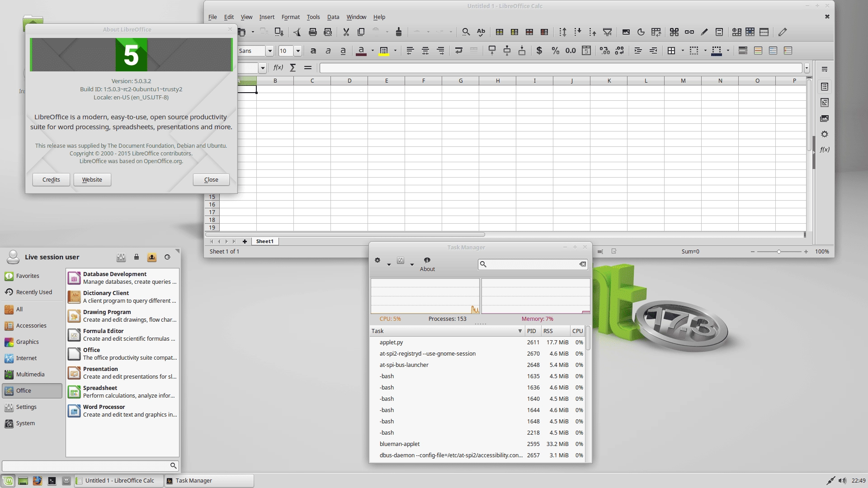Screen dimensions: 868x488
Task: Click Sort Ascending icon
Action: (x=577, y=32)
